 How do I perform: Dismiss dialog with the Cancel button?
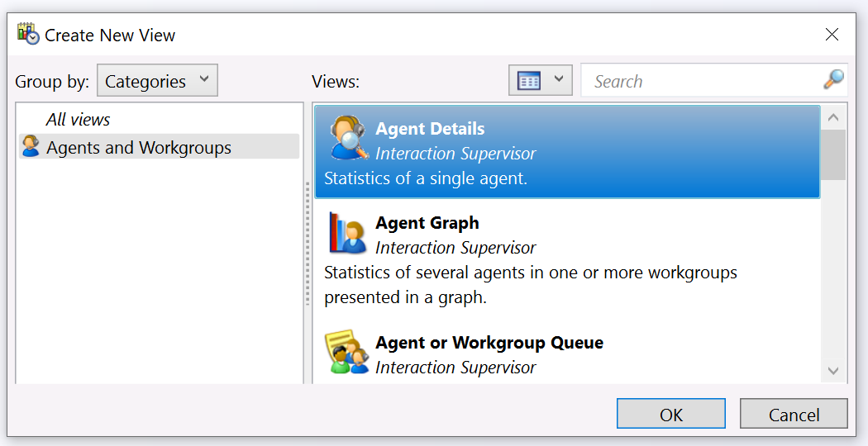pyautogui.click(x=794, y=413)
